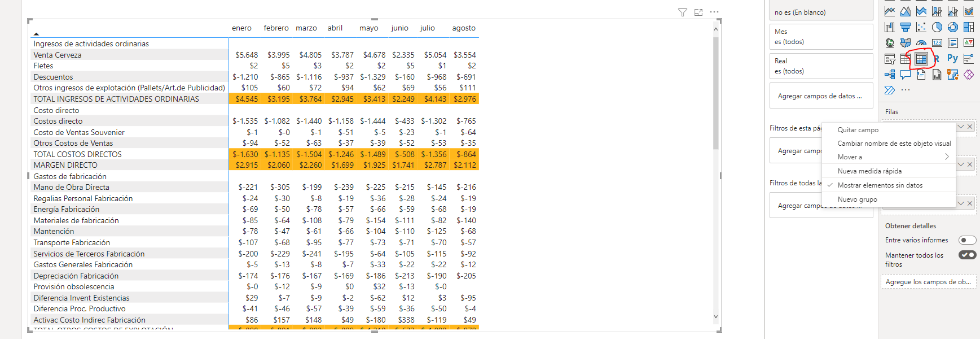980x339 pixels.
Task: Click 'Agregar campos de datos' box
Action: coord(821,96)
